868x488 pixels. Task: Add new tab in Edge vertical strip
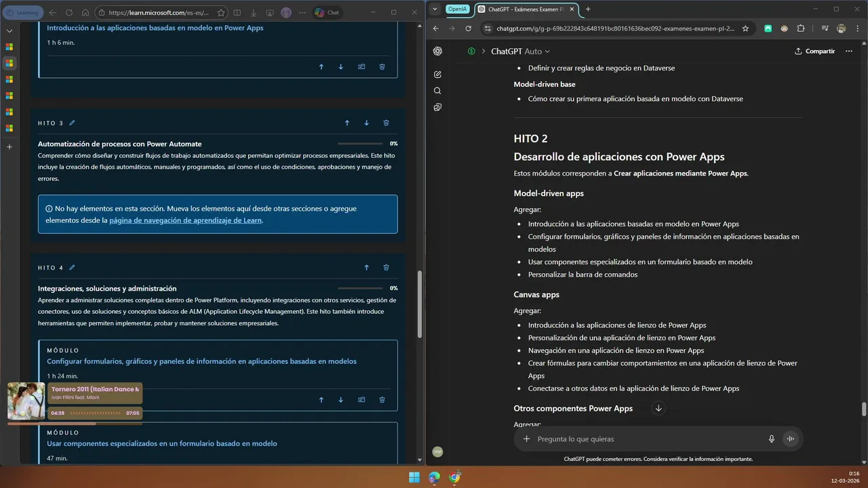(9, 146)
